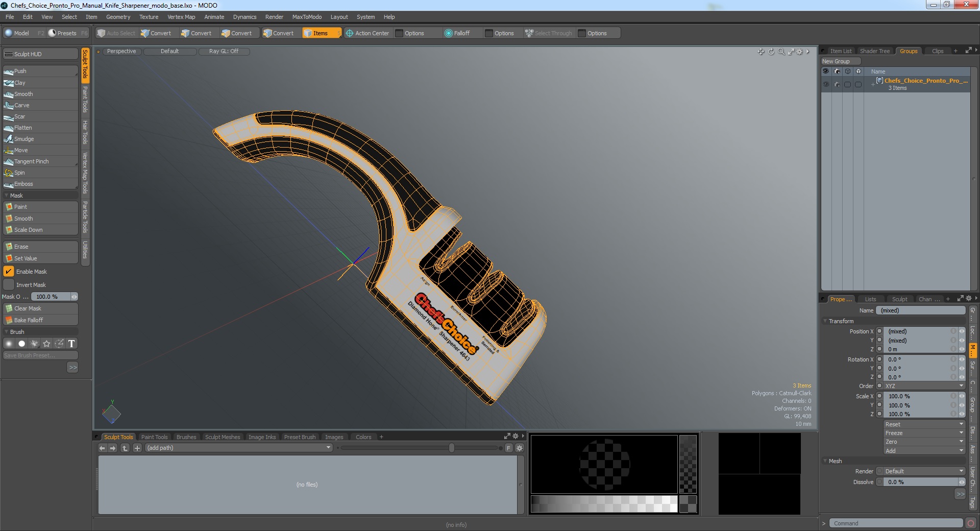The width and height of the screenshot is (980, 531).
Task: Select the Move sculpt tool
Action: (40, 150)
